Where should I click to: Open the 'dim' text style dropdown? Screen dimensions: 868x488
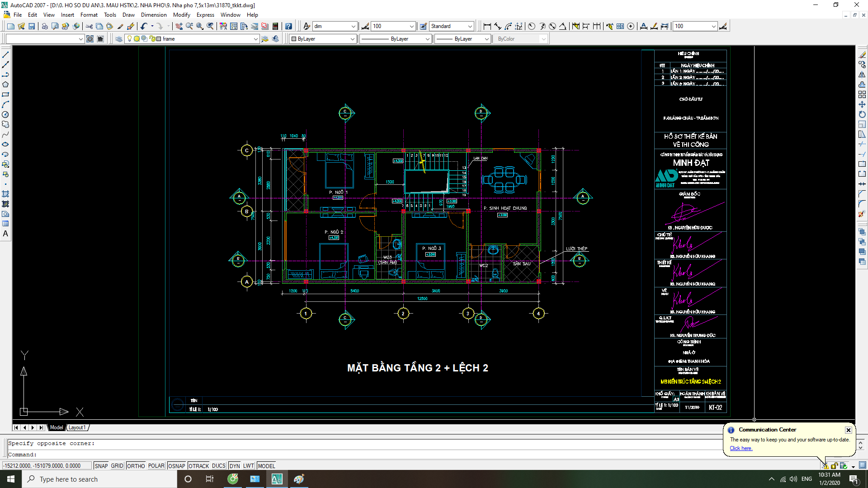click(x=335, y=26)
